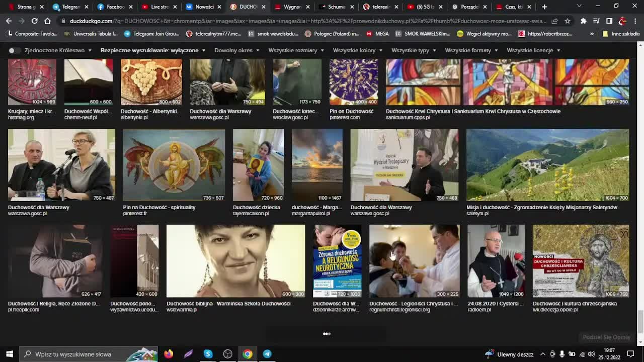Screen dimensions: 644x362
Task: Click the share page icon in address bar
Action: coord(554,21)
